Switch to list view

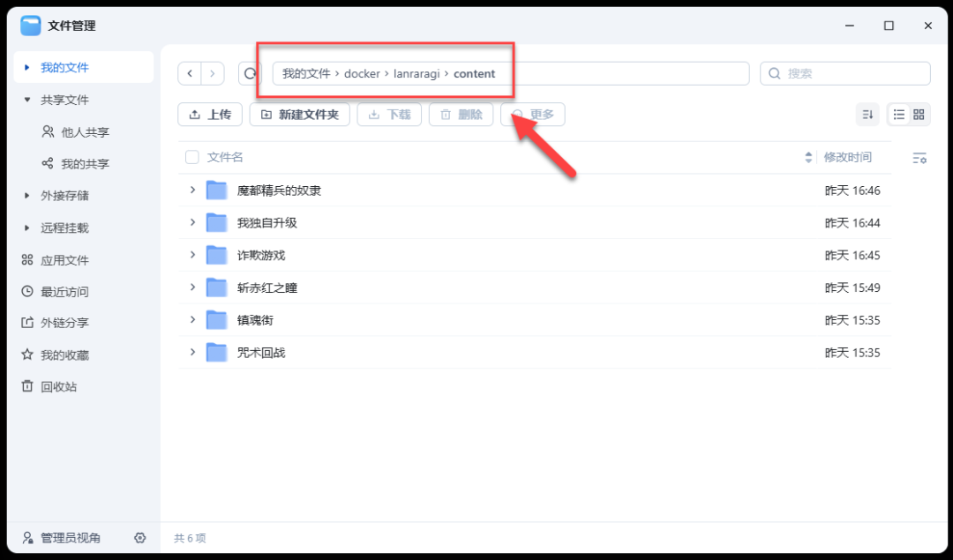click(899, 114)
